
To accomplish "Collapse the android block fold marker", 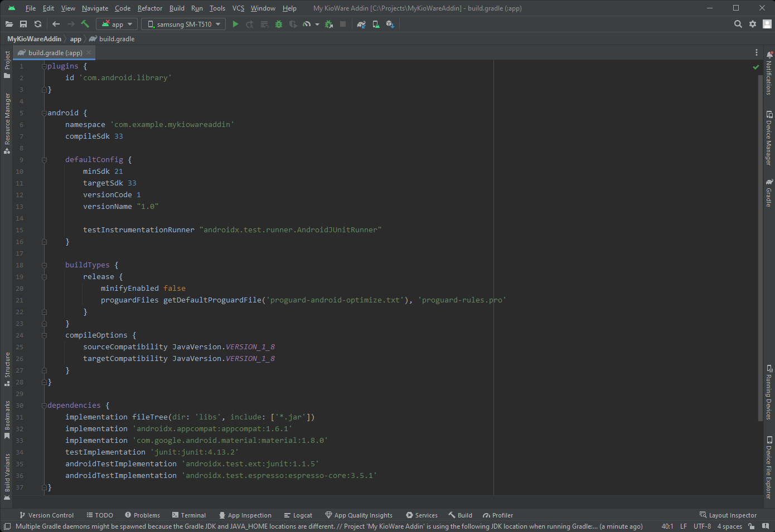I will (x=44, y=113).
